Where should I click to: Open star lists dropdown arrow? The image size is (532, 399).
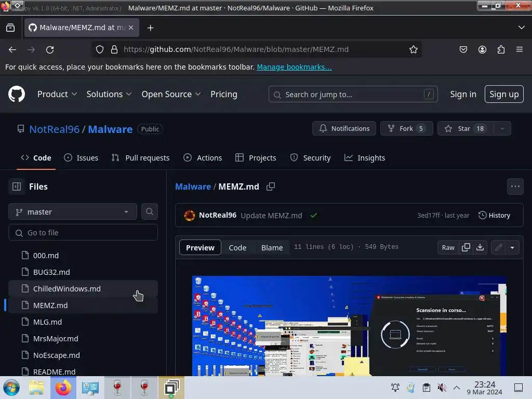pos(502,129)
